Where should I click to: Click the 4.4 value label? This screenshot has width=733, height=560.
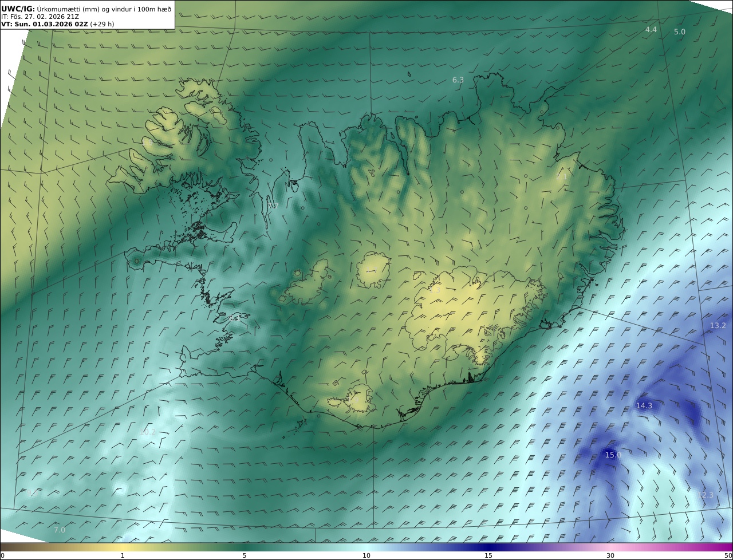tap(651, 29)
